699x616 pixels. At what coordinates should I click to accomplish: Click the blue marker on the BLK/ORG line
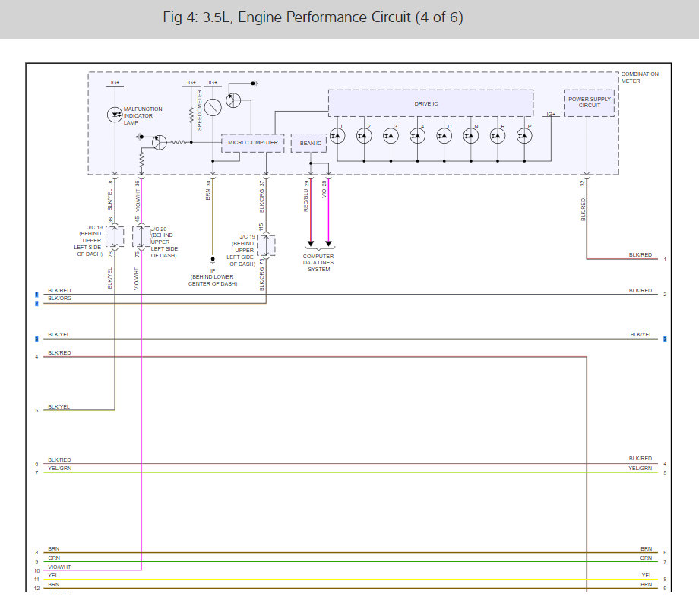(x=36, y=304)
